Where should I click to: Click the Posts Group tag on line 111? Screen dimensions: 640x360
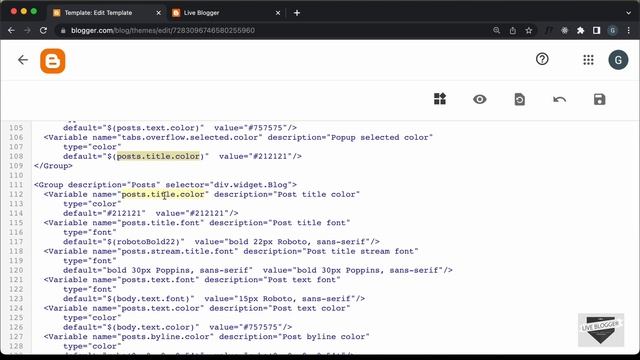[165, 185]
